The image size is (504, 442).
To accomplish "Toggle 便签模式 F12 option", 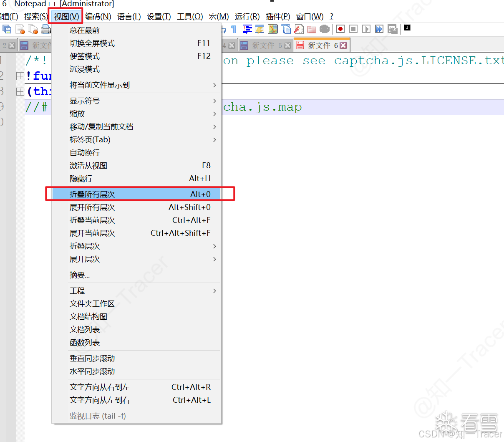I will 136,56.
